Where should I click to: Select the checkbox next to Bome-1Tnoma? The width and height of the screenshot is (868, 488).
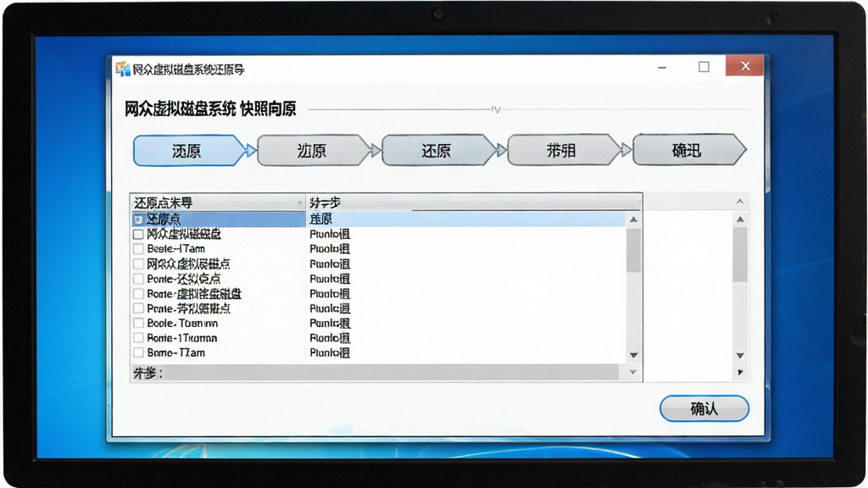[x=138, y=337]
